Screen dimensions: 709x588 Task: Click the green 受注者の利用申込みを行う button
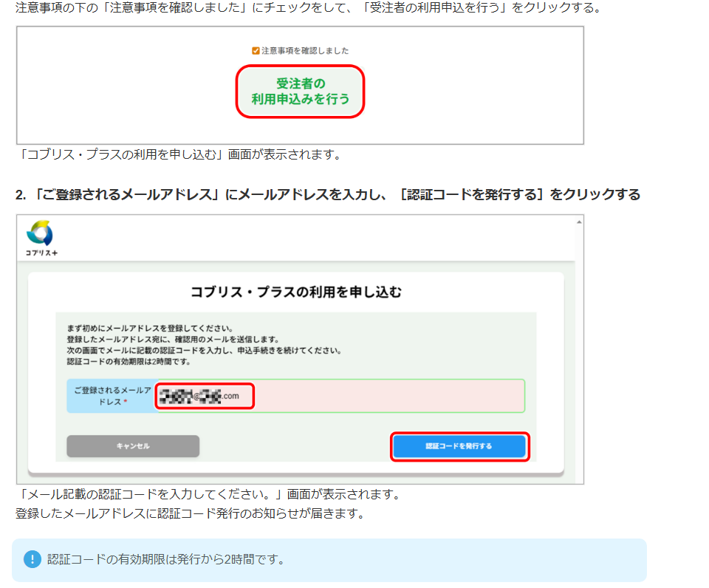(300, 91)
